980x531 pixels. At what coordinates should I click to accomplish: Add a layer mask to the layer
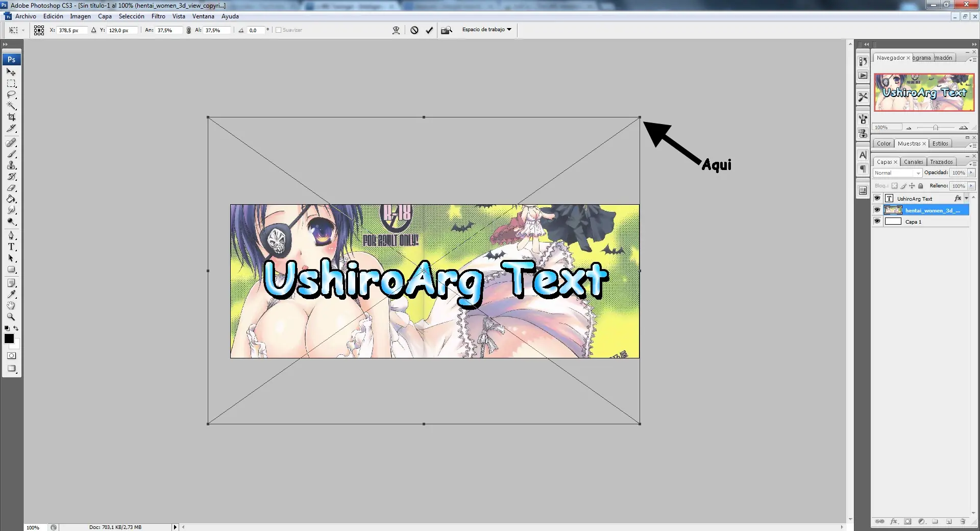[908, 521]
